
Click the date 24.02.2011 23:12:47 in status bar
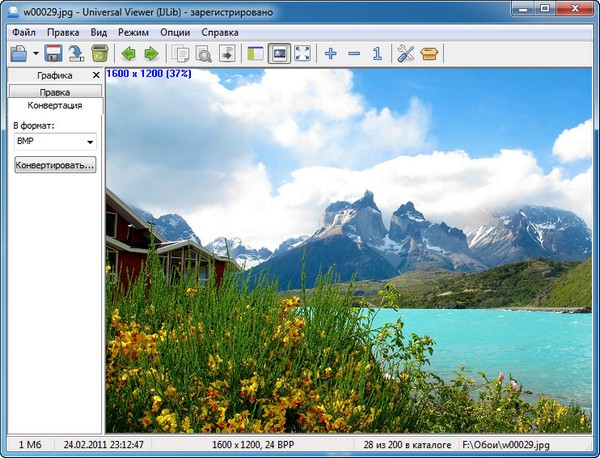pos(103,445)
